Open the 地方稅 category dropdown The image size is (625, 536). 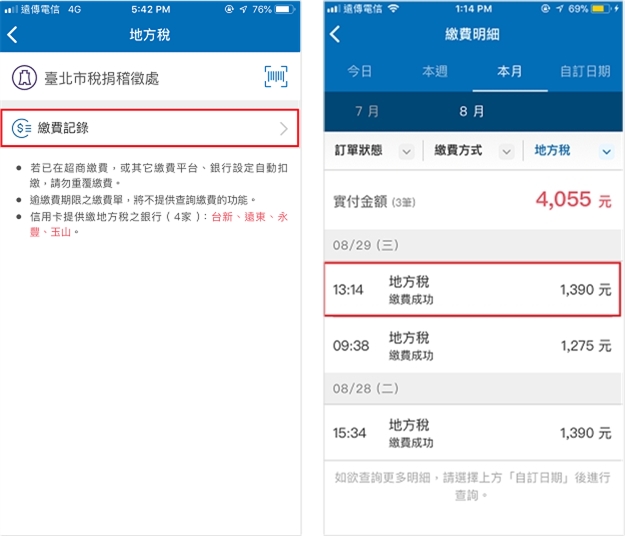coord(606,151)
